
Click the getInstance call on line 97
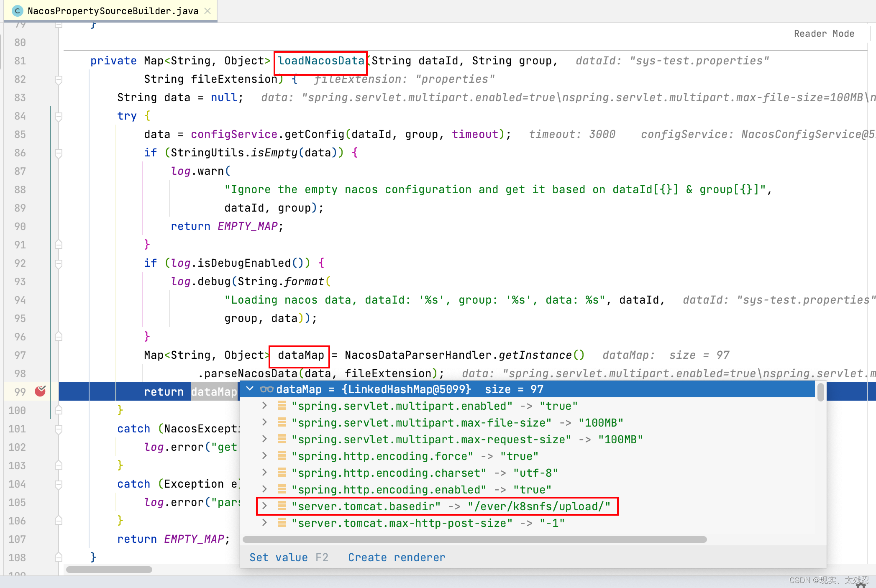(x=535, y=355)
